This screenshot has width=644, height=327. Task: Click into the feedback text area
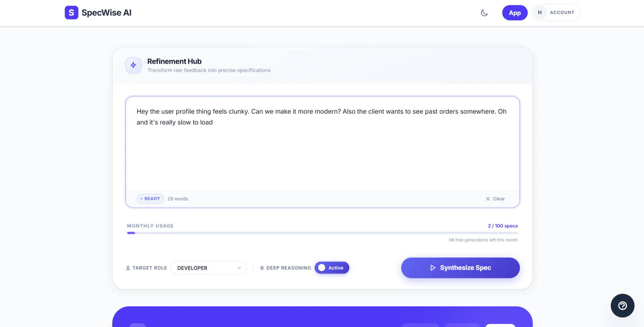323,144
